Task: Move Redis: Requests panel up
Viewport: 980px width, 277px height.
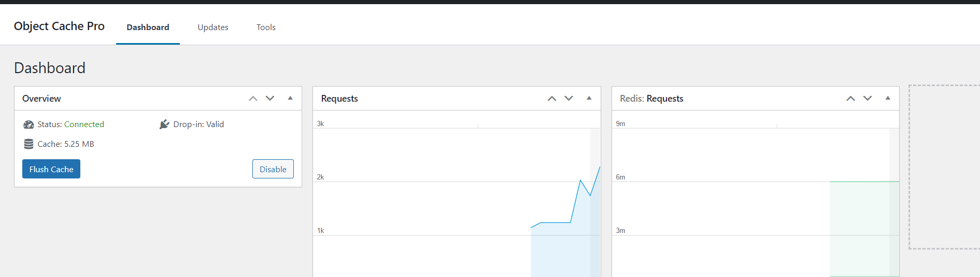Action: tap(850, 99)
